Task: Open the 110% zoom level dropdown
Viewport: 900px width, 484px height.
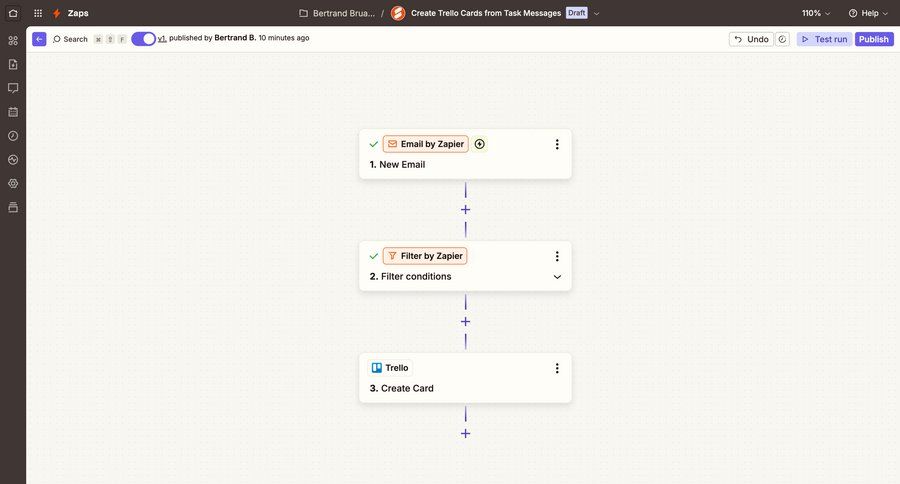Action: [816, 13]
